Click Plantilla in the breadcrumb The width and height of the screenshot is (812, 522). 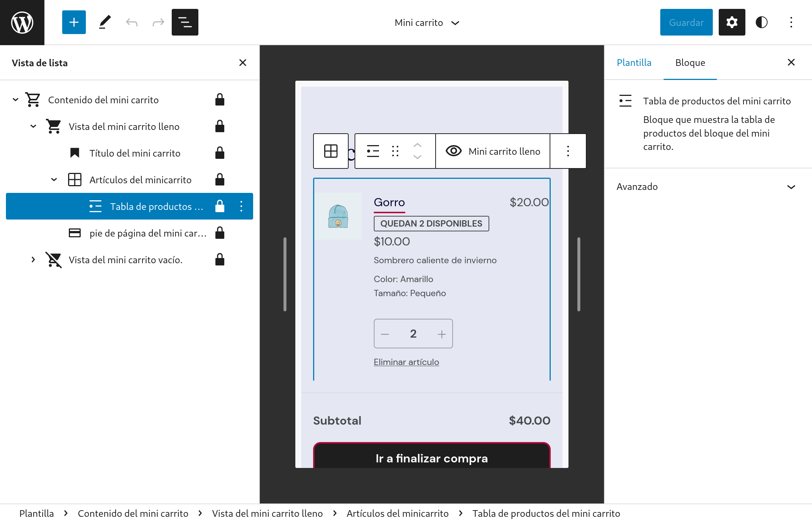coord(37,513)
